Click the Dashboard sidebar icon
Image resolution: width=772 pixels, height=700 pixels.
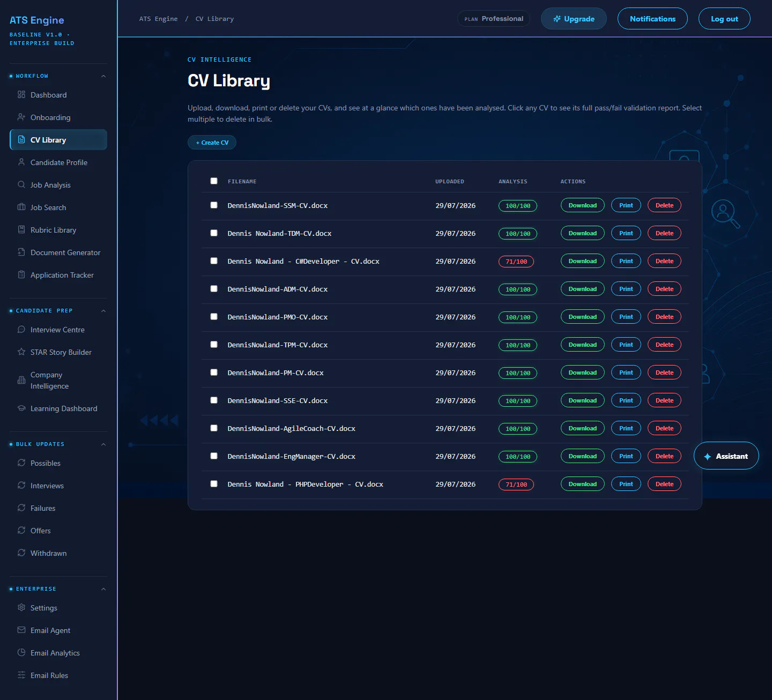21,95
